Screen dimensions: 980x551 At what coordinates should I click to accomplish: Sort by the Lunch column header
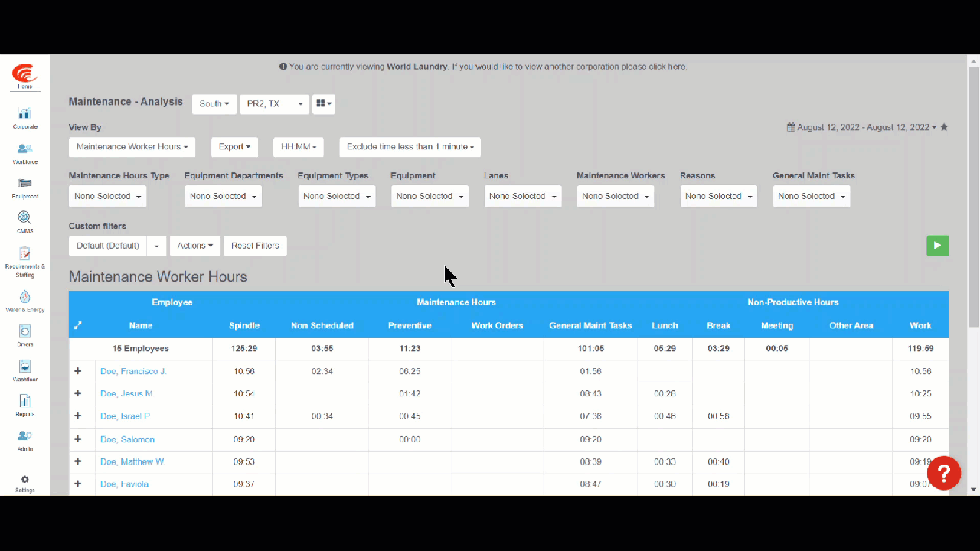665,325
